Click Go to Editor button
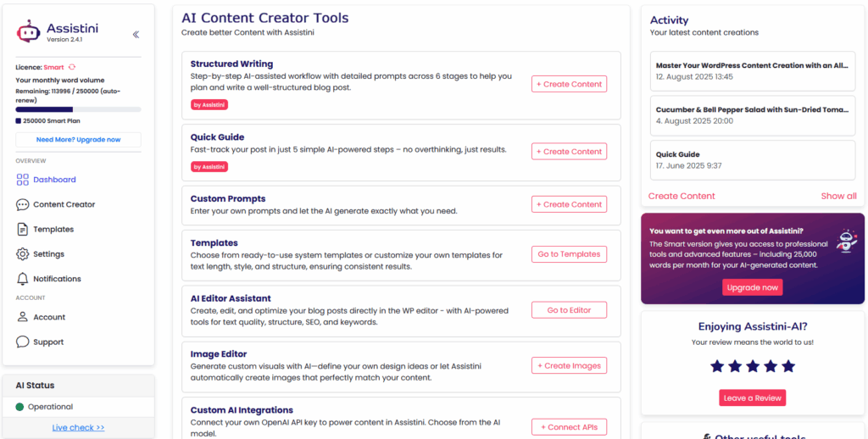Screen dimensions: 868x439 coord(569,310)
